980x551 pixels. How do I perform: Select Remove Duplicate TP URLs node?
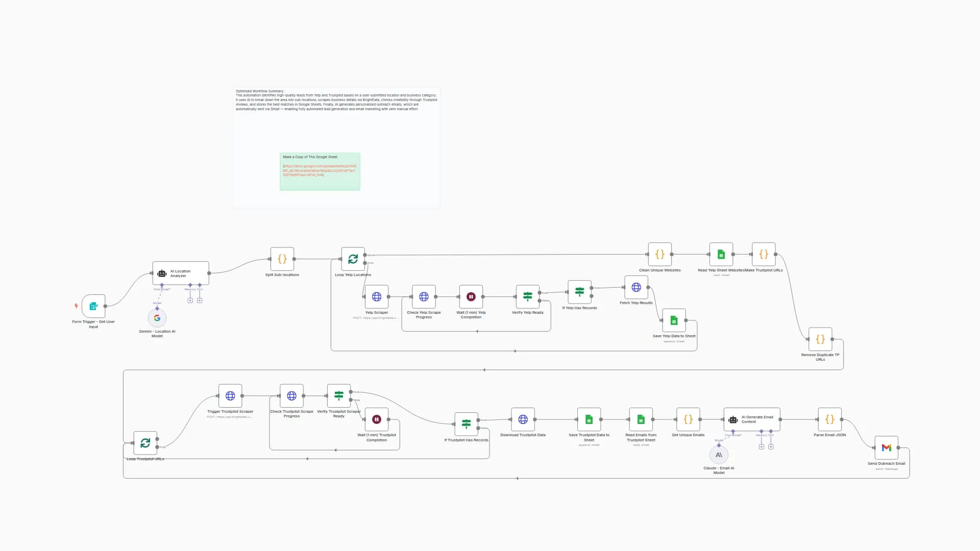pyautogui.click(x=820, y=339)
